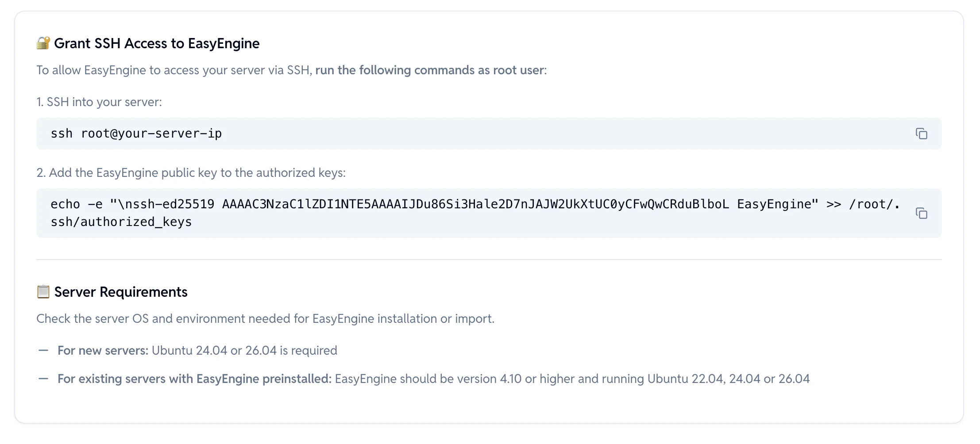This screenshot has width=980, height=444.
Task: Click the Server Requirements heading
Action: point(121,292)
